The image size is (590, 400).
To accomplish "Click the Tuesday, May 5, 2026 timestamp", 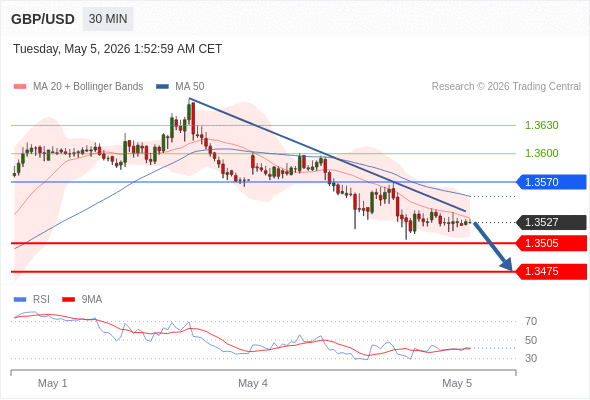I will pyautogui.click(x=117, y=49).
